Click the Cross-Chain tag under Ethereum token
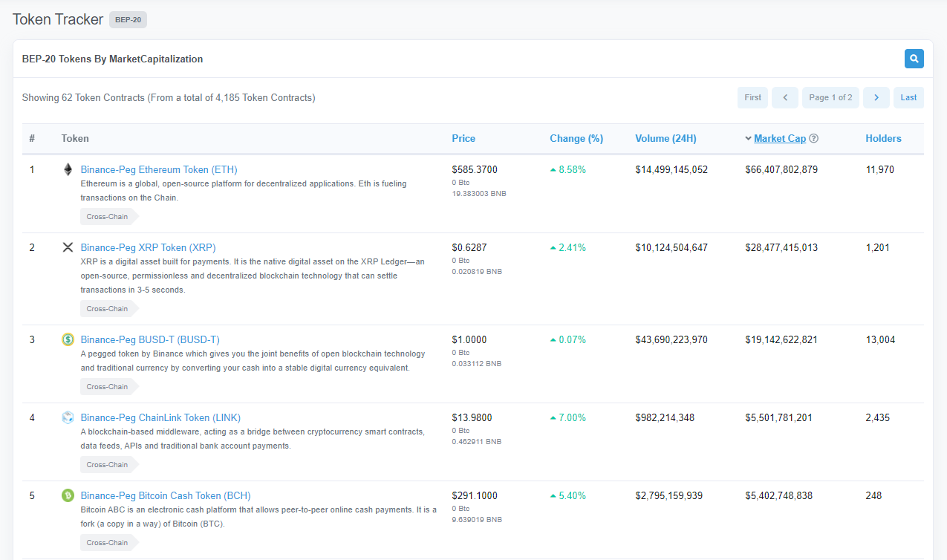The image size is (947, 560). 109,217
